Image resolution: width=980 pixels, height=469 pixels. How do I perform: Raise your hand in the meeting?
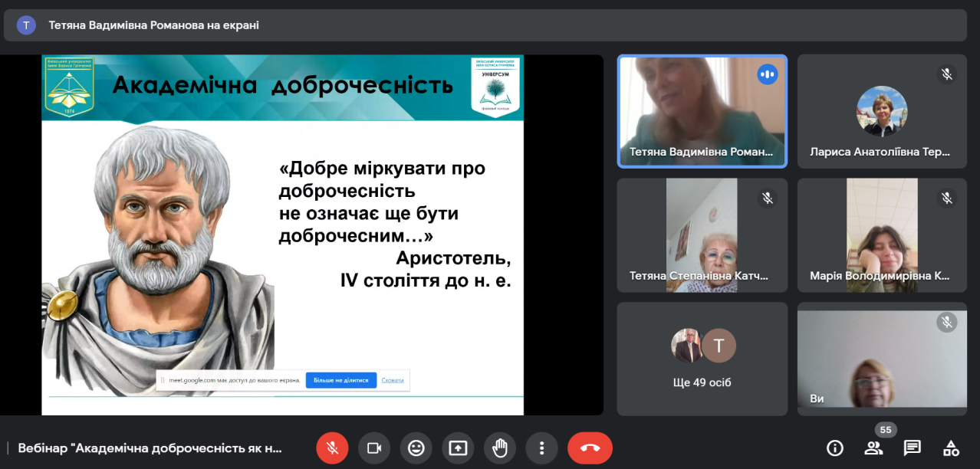(500, 448)
